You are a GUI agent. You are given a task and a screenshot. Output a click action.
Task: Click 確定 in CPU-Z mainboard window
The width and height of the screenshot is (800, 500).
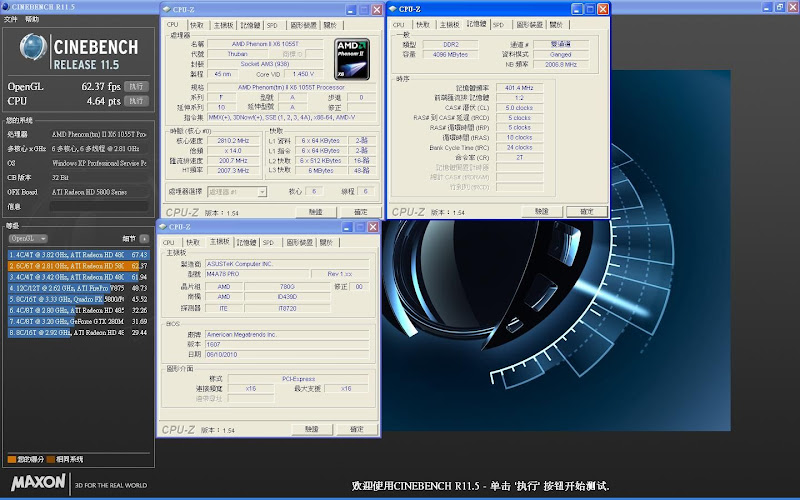coord(357,430)
